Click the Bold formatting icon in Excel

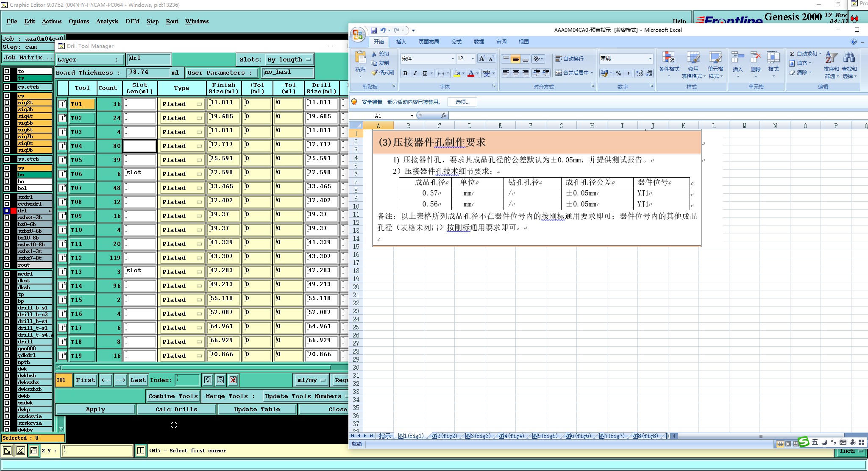pyautogui.click(x=405, y=73)
